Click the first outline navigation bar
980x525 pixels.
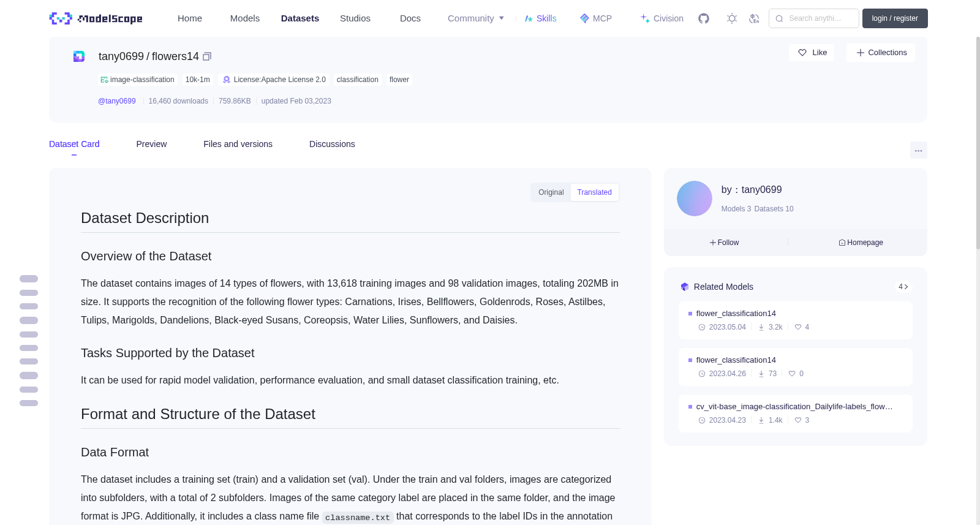(x=29, y=279)
